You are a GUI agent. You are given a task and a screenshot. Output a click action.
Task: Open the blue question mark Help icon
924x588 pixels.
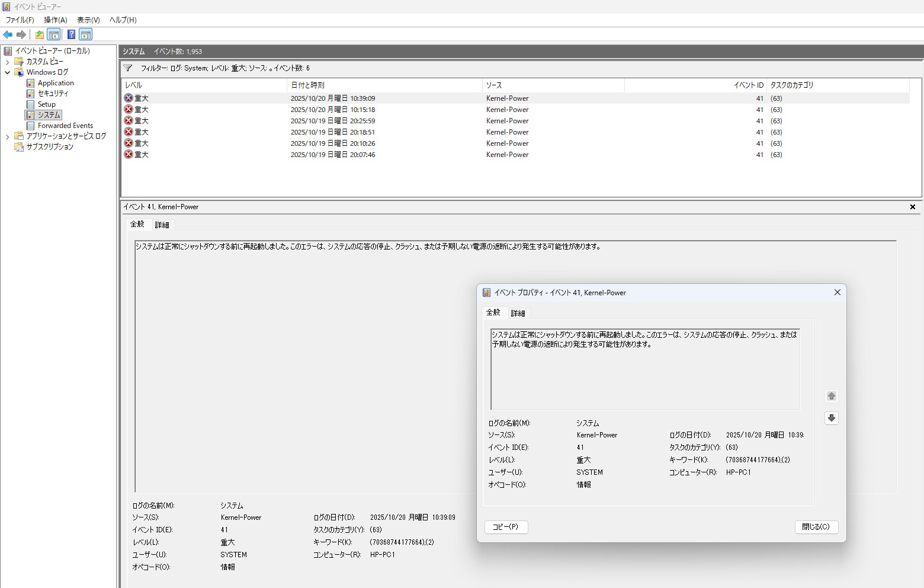point(71,34)
